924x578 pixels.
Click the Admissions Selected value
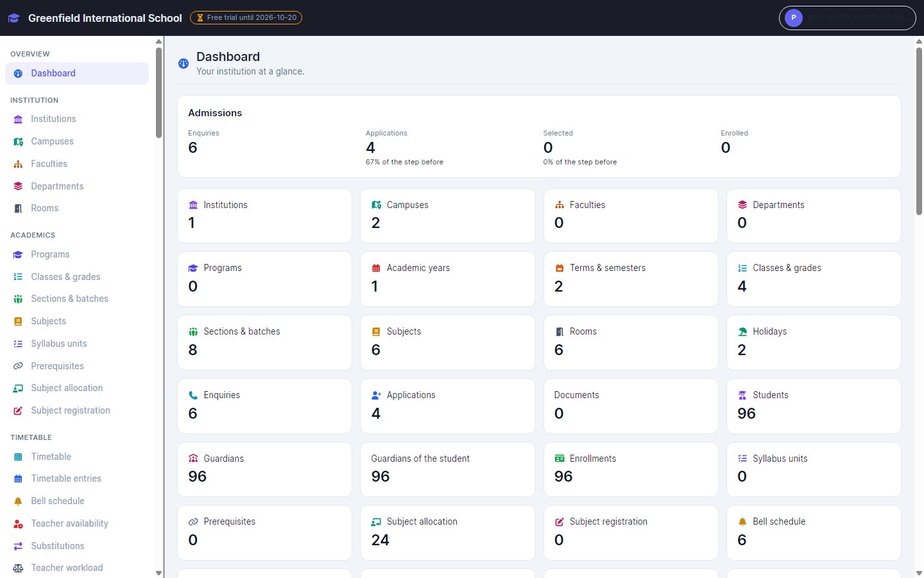click(x=548, y=148)
